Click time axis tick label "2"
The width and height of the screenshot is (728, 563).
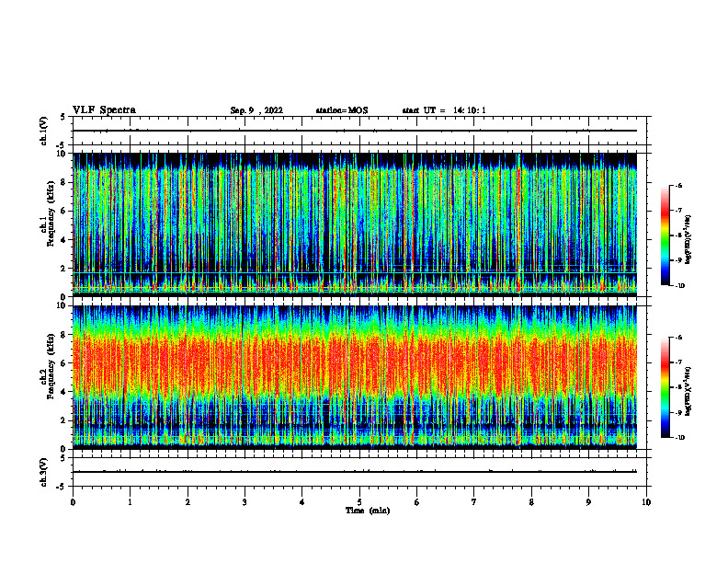click(x=188, y=502)
